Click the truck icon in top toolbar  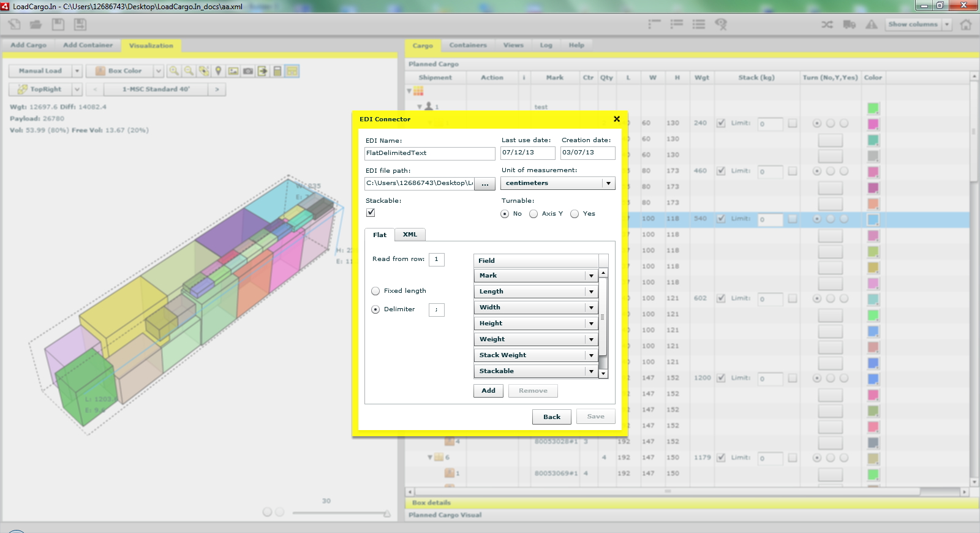pyautogui.click(x=849, y=25)
